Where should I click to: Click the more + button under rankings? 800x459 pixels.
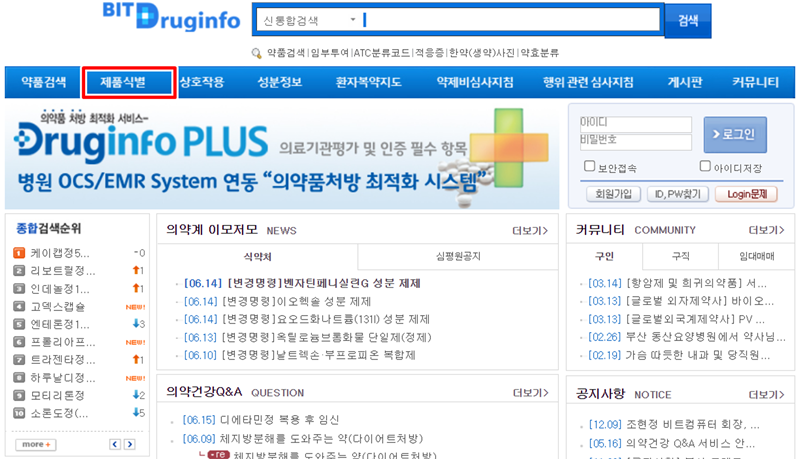pos(36,445)
